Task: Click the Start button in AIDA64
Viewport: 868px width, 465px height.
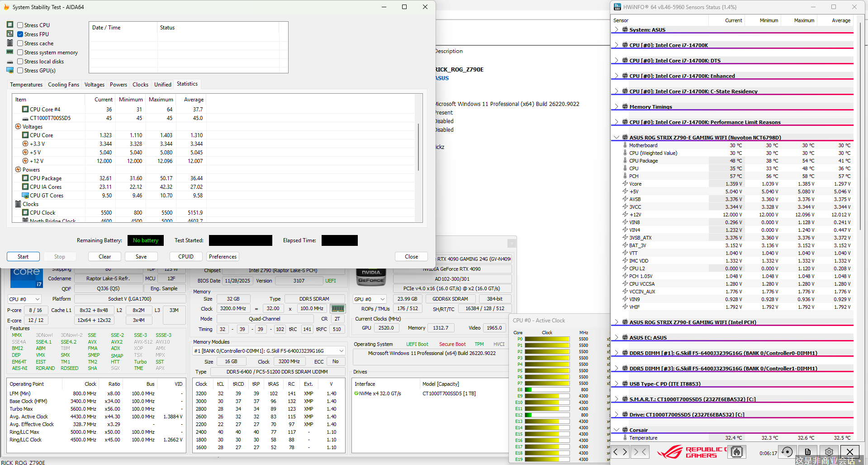Action: coord(23,257)
